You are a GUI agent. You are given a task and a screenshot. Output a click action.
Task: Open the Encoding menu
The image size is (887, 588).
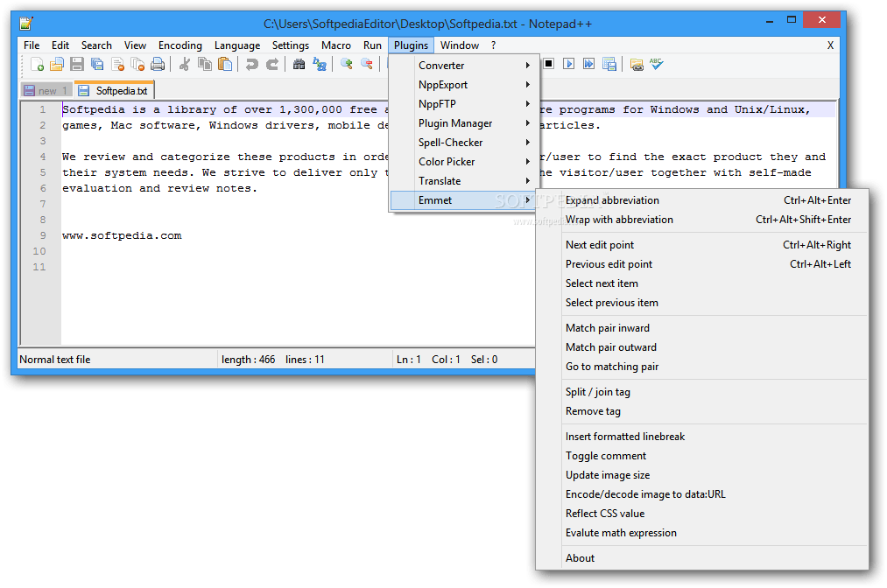(x=180, y=45)
